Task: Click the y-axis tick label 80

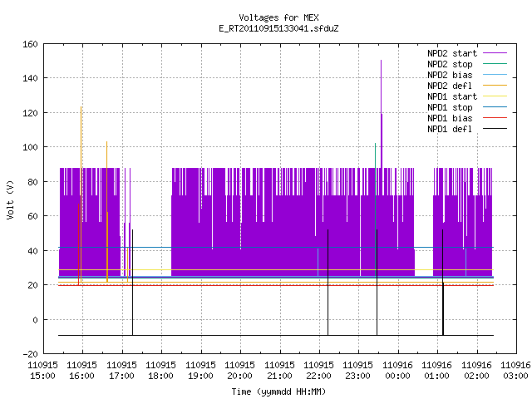Action: [32, 182]
